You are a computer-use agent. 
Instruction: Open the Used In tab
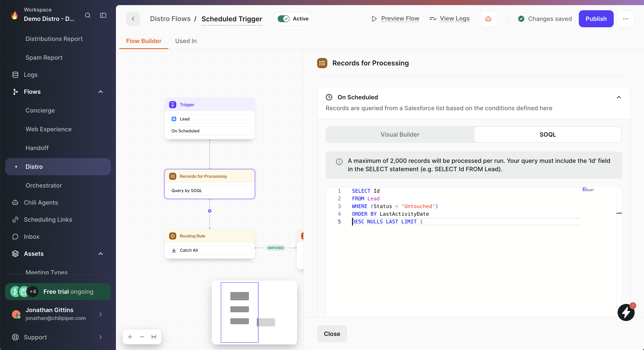tap(186, 41)
